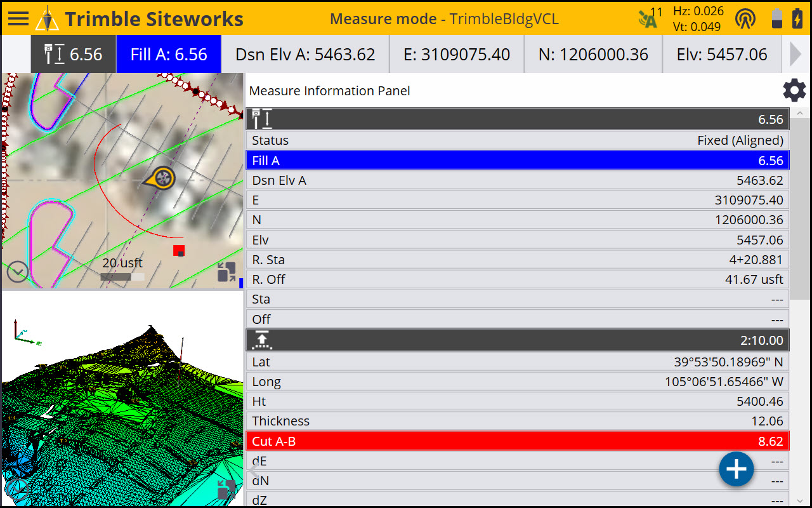Viewport: 812px width, 508px height.
Task: Select the red Cut A-B row
Action: coord(518,441)
